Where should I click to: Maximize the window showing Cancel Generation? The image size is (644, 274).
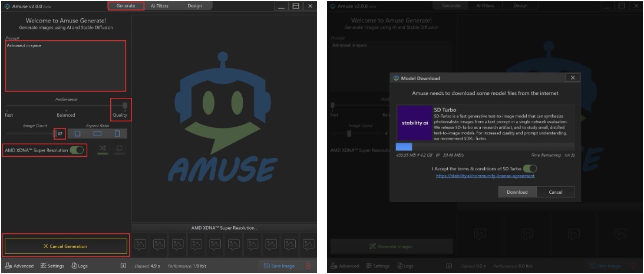[x=296, y=6]
